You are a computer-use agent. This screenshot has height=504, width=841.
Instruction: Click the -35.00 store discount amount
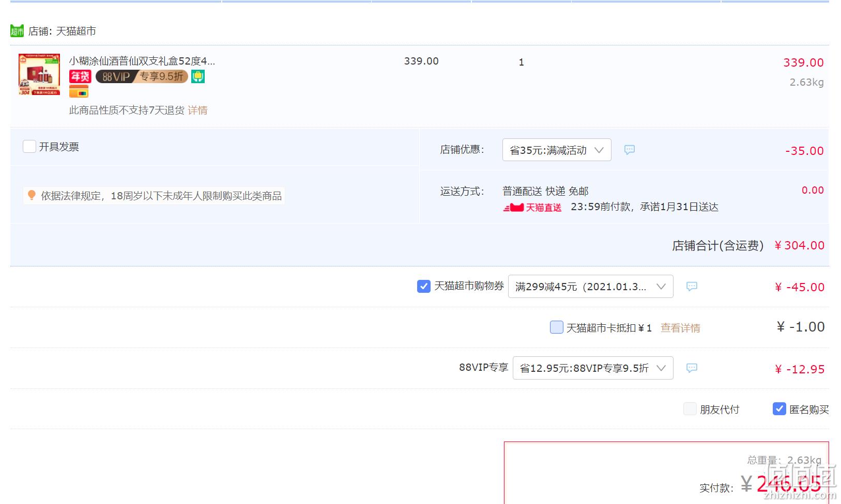pyautogui.click(x=804, y=151)
